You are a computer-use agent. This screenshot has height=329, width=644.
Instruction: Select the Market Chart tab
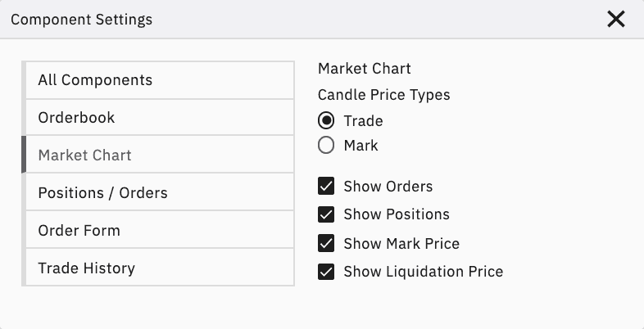click(x=159, y=155)
